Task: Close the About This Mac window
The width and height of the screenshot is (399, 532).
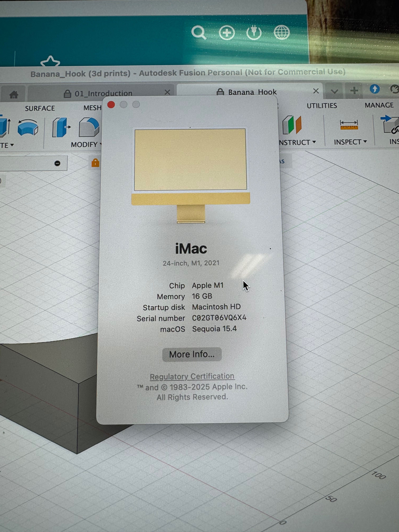Action: click(111, 105)
